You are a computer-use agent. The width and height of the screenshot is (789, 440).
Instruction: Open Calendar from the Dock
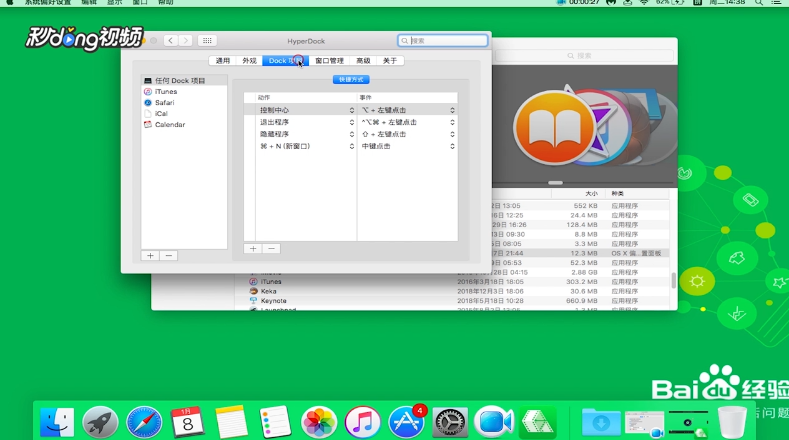[188, 421]
